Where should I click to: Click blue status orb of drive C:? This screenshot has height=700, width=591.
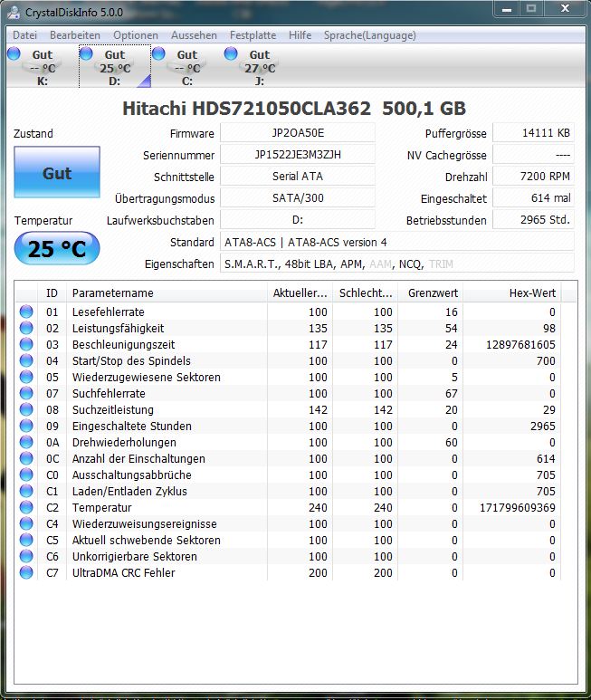(x=158, y=53)
